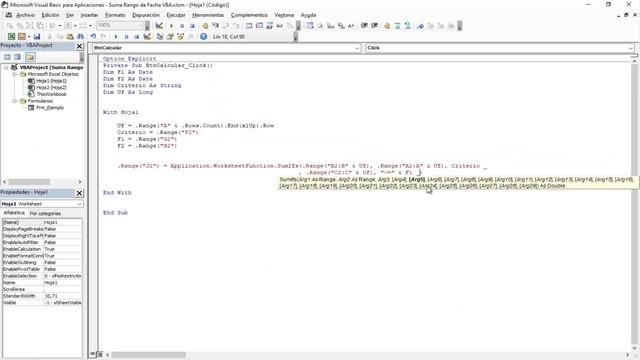Open the Edit toolbar options at its right end
Viewport: 640px width, 360px height.
click(460, 26)
